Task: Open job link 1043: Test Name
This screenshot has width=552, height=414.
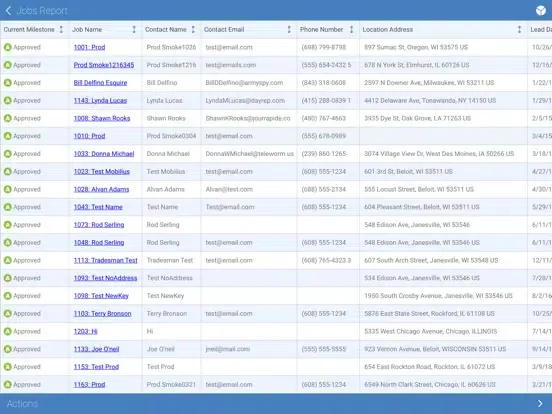Action: (x=98, y=207)
